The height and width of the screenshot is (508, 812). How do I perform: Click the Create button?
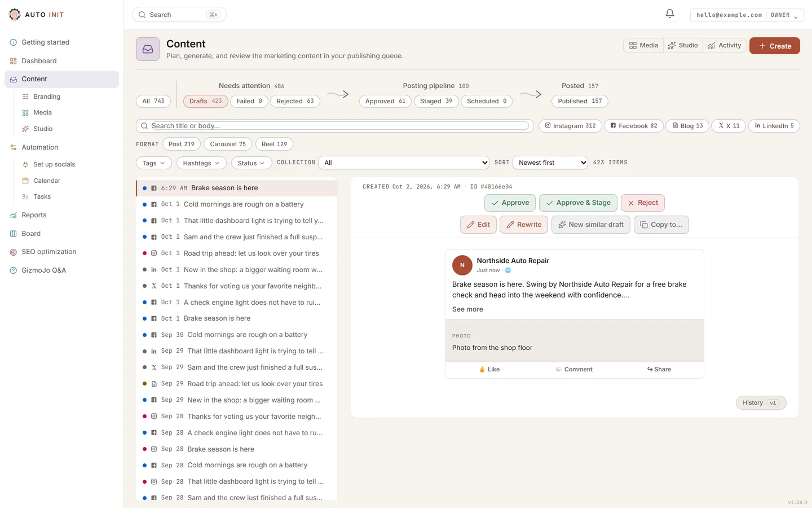(x=775, y=46)
